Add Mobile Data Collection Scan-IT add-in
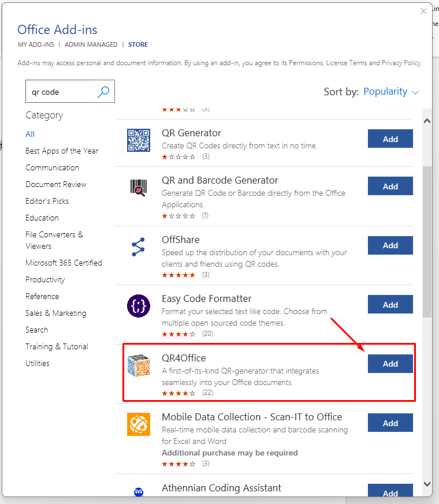This screenshot has width=439, height=504. (x=390, y=423)
